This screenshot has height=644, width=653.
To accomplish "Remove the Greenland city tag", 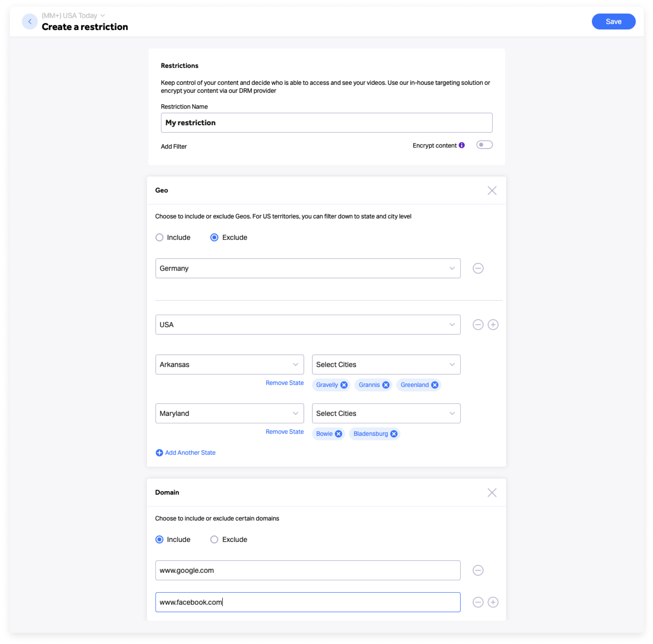I will [x=435, y=385].
